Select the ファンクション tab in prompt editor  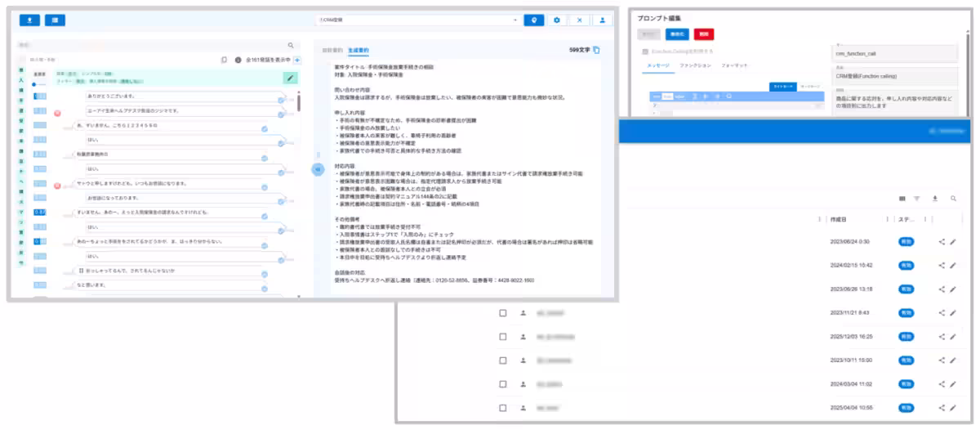(695, 65)
